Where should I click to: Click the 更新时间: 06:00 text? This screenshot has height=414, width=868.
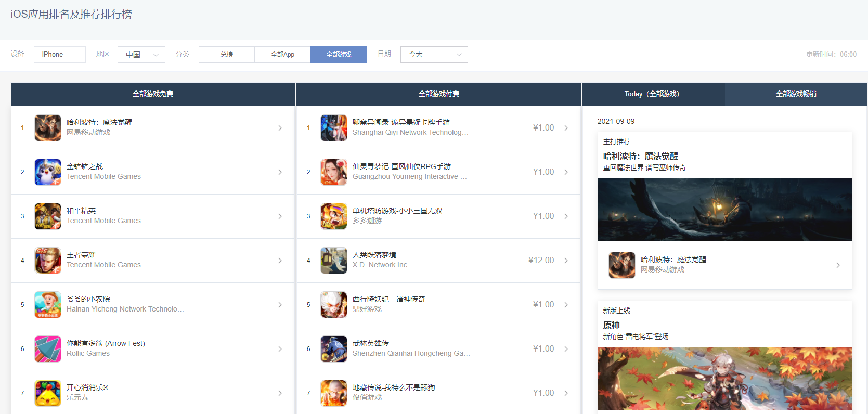point(831,54)
